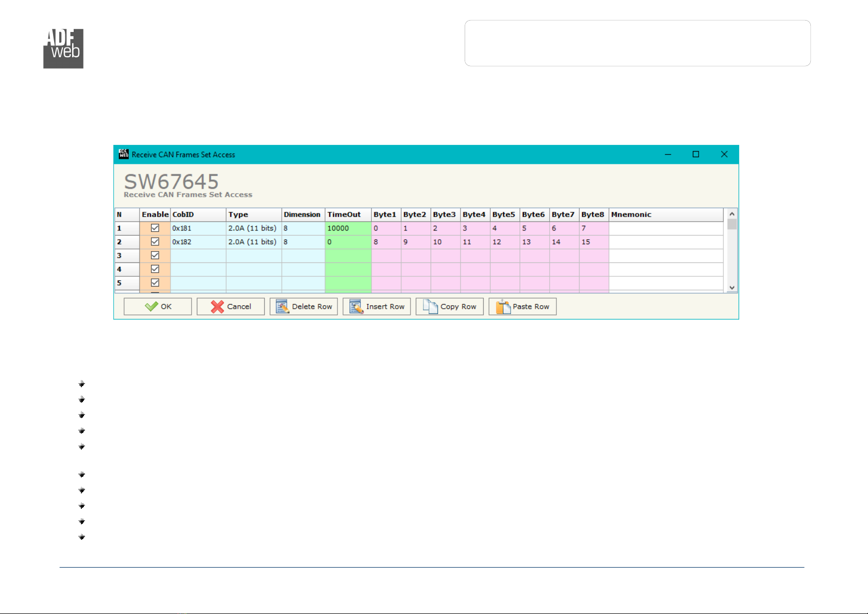Click the Dimension cell in row 1
868x614 pixels.
(x=303, y=228)
